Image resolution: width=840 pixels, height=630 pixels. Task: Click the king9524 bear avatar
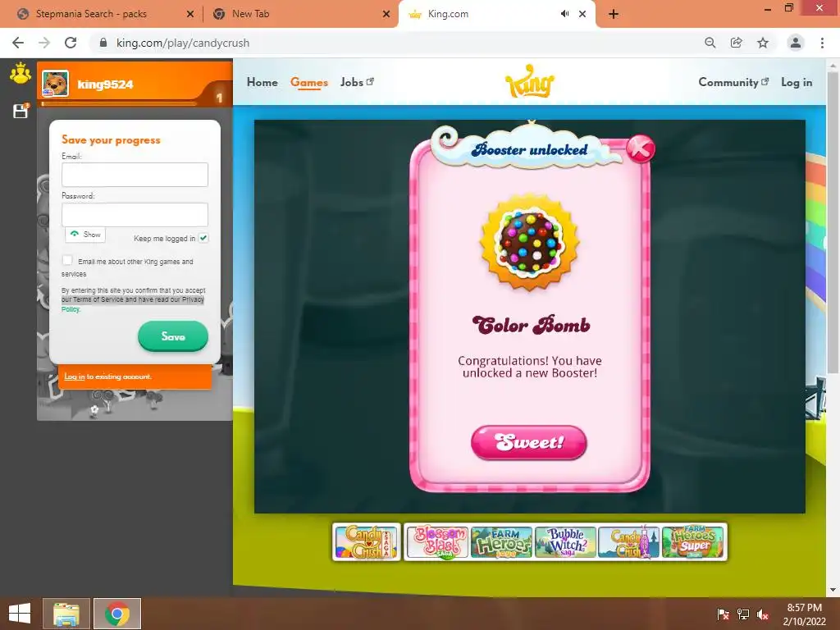click(56, 84)
